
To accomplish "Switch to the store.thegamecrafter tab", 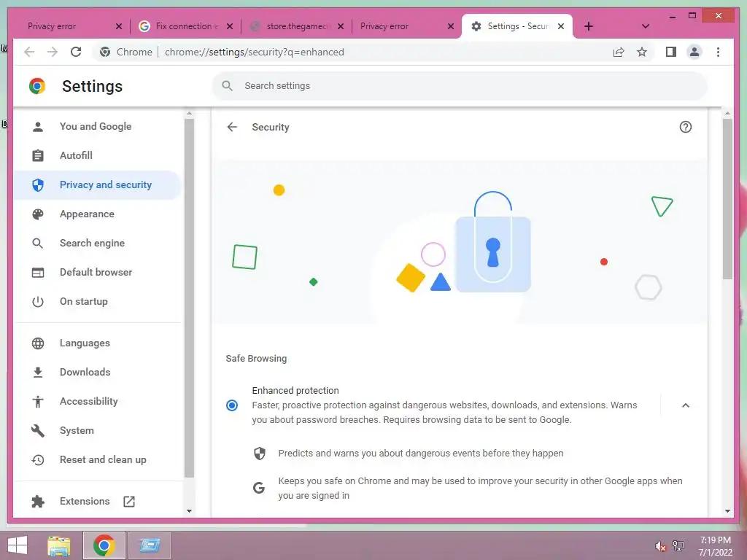I will coord(296,26).
